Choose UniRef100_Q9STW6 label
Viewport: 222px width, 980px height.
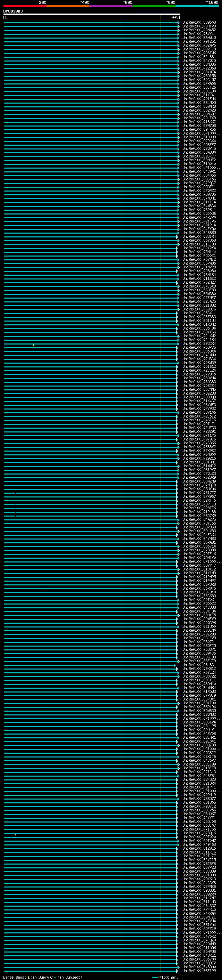[199, 53]
